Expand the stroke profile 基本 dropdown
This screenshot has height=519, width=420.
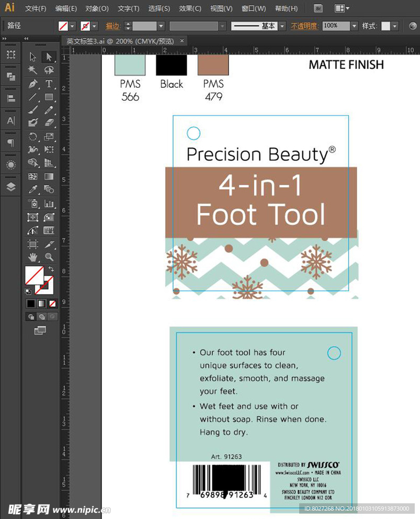point(282,26)
